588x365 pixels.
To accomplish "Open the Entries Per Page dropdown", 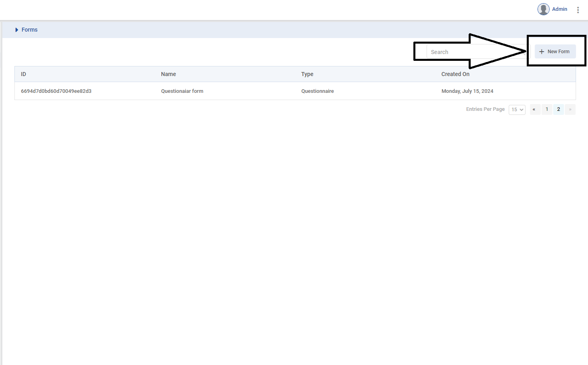I will pos(517,110).
